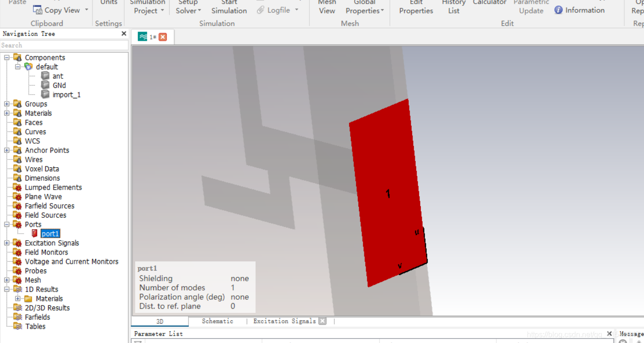The height and width of the screenshot is (343, 644).
Task: Select the Tables results folder
Action: coord(35,326)
